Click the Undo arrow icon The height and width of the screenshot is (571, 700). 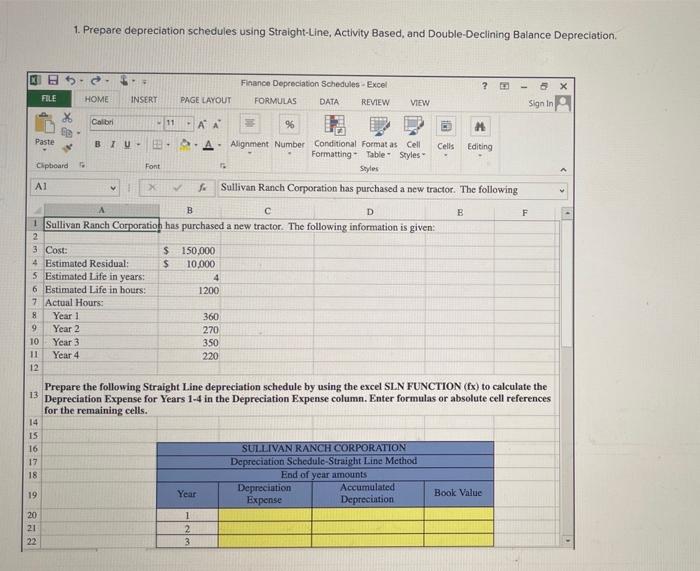71,80
